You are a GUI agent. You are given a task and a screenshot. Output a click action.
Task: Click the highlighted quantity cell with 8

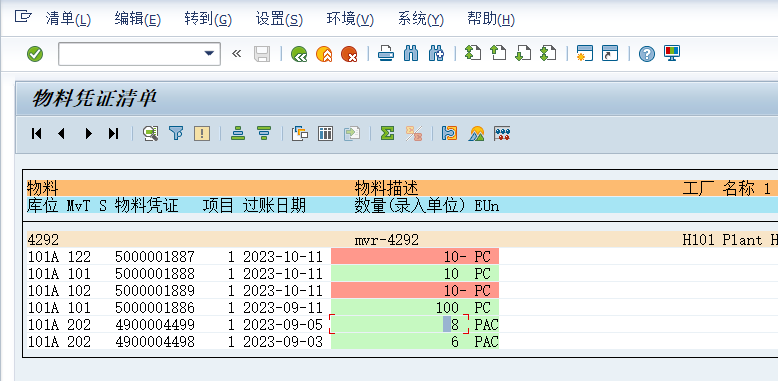pos(399,324)
